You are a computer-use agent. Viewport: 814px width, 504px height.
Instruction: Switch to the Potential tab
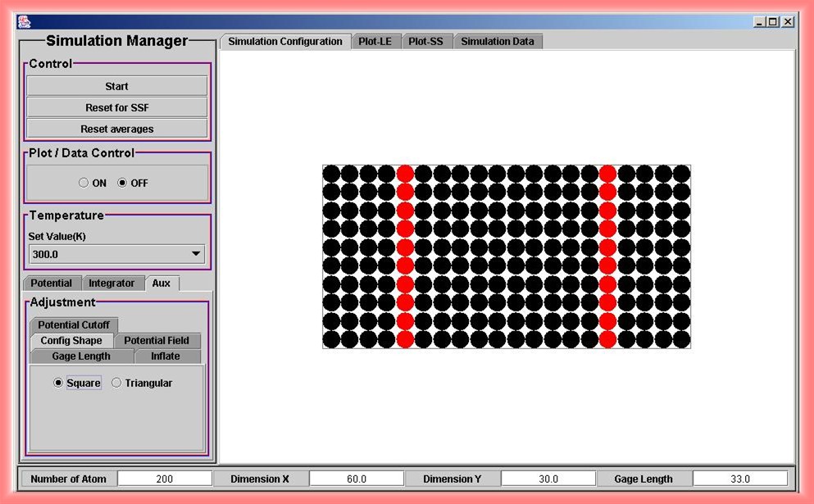[x=52, y=284]
